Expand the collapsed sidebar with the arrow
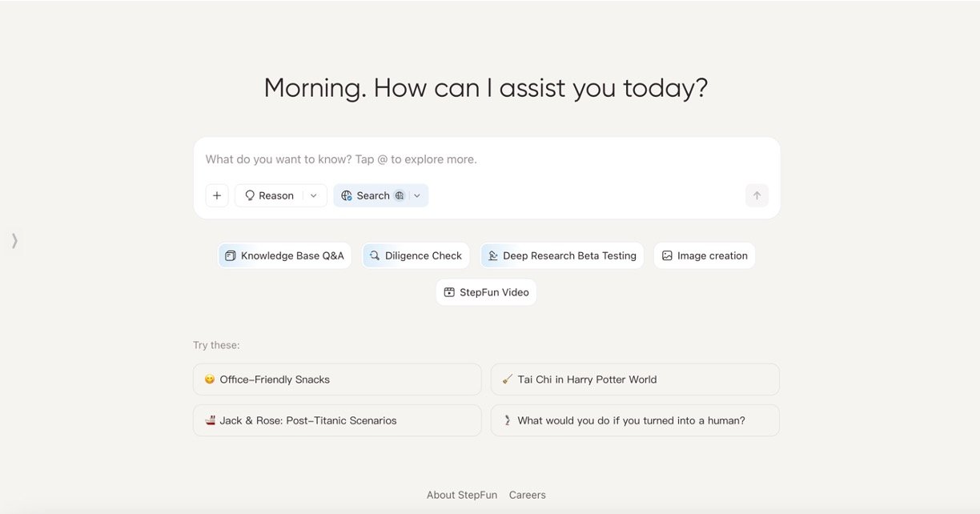This screenshot has width=980, height=514. click(14, 240)
